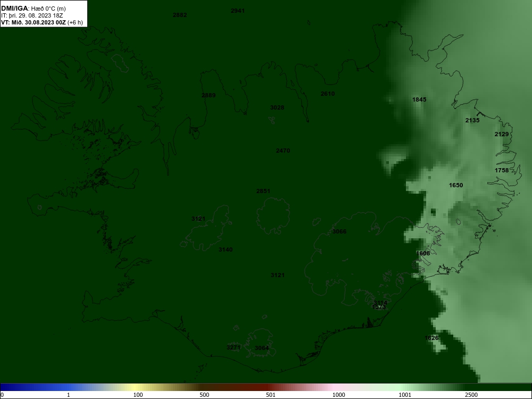Click the 2889 freezing level label
The height and width of the screenshot is (399, 532).
(x=209, y=95)
